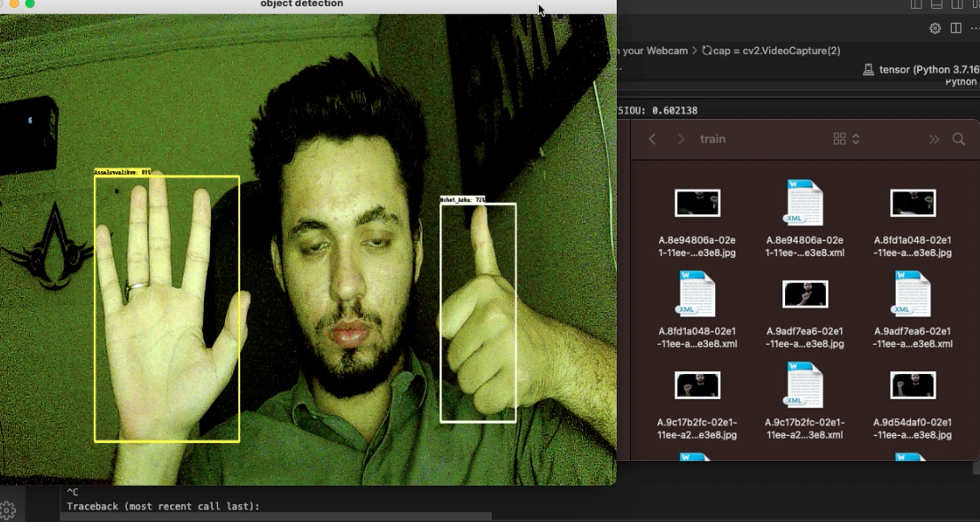Click the split editor icon
The image size is (980, 522).
click(955, 28)
